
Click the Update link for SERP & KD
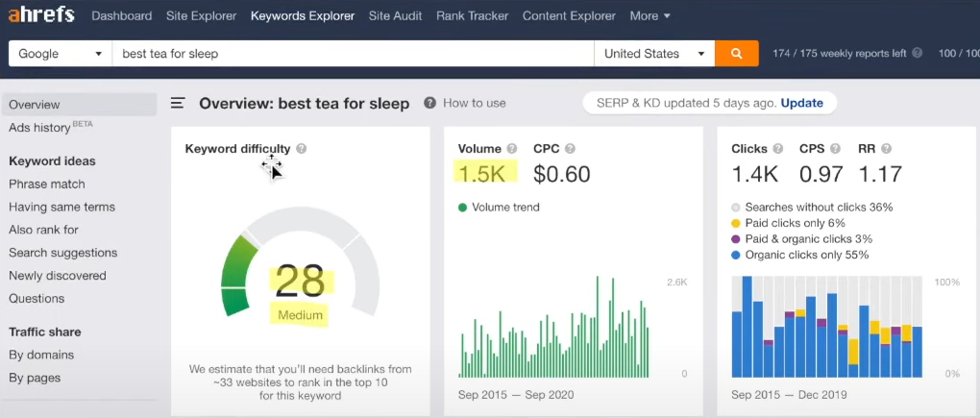pyautogui.click(x=802, y=103)
